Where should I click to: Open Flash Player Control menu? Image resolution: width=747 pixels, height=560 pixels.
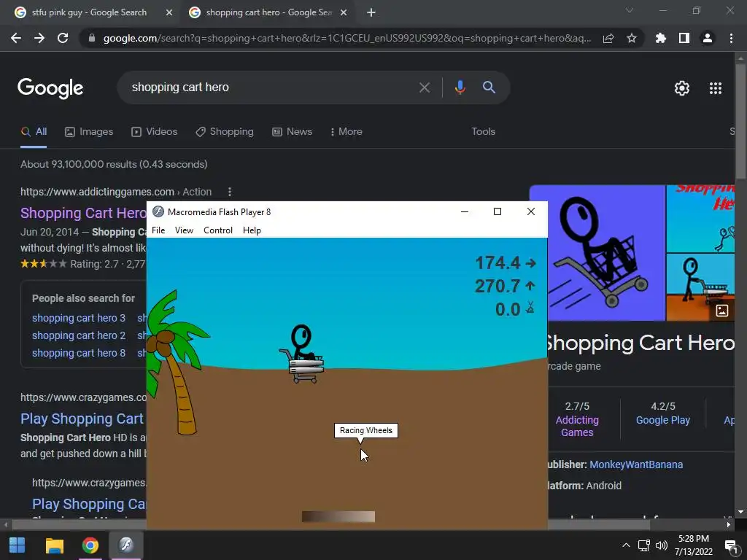(x=217, y=230)
